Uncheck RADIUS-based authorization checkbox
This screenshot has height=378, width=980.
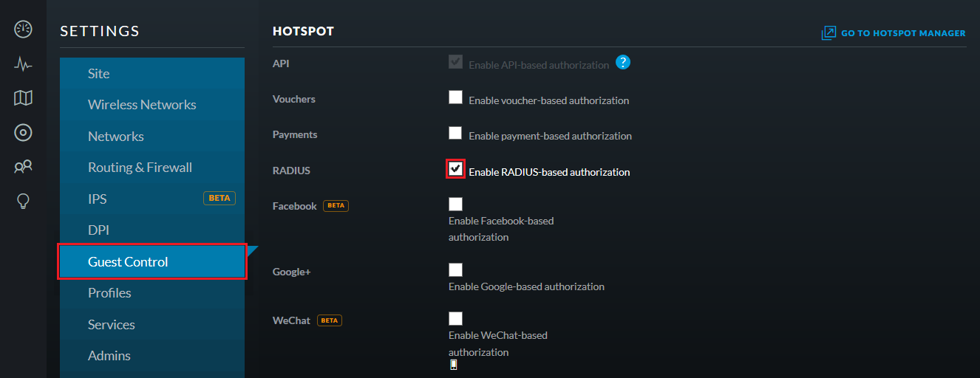[455, 168]
